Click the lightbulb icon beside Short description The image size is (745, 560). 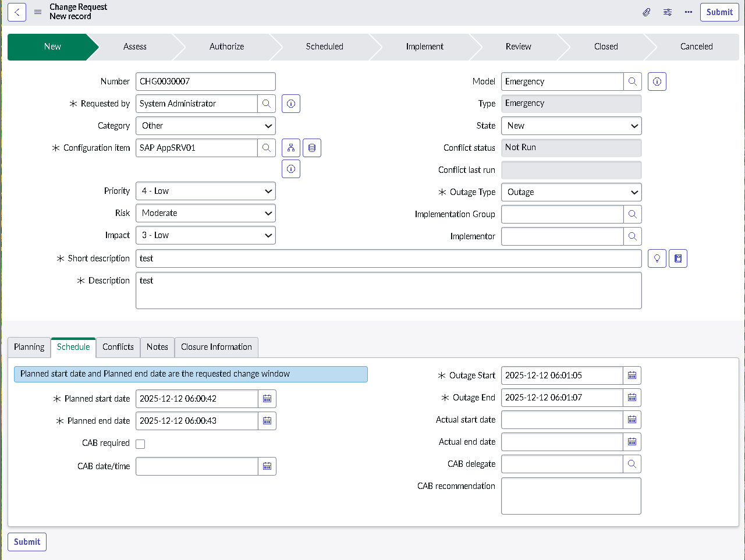click(657, 258)
